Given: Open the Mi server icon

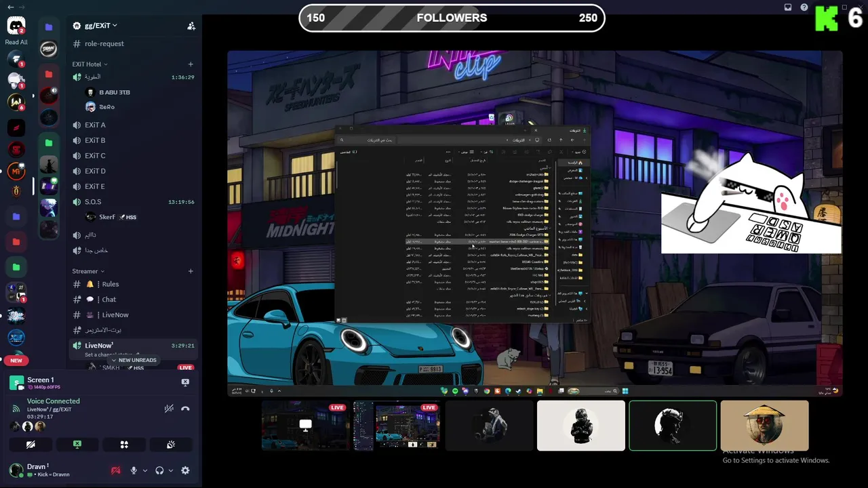Looking at the screenshot, I should point(16,172).
